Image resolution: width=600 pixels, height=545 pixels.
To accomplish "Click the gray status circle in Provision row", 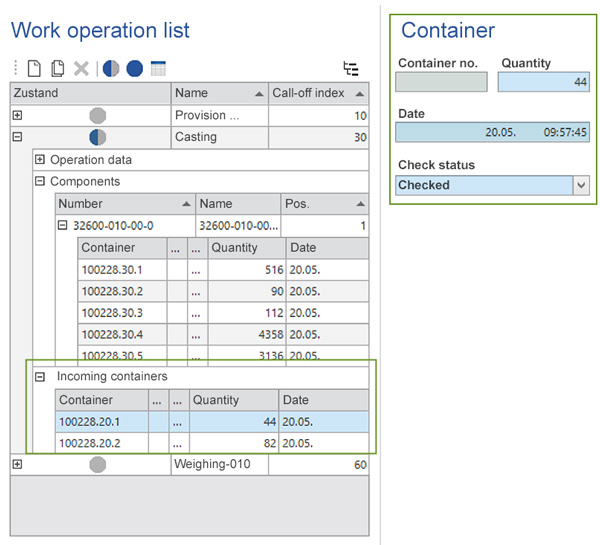I will 98,116.
